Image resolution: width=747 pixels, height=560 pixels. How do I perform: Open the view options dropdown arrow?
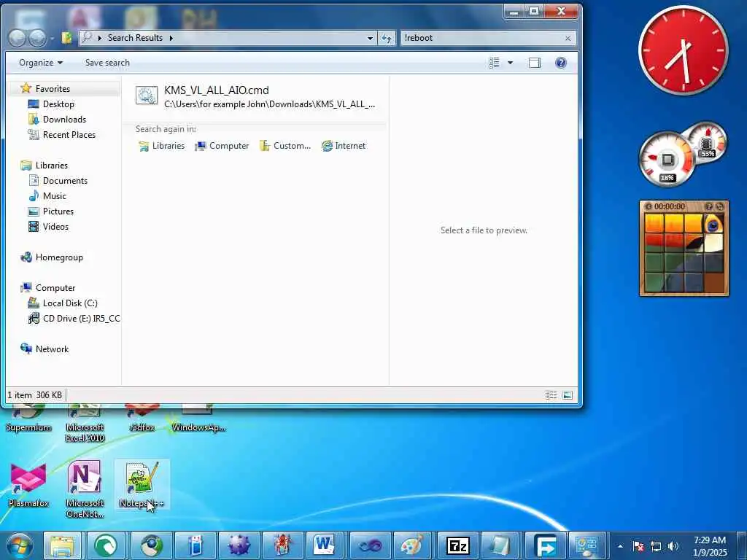coord(510,63)
